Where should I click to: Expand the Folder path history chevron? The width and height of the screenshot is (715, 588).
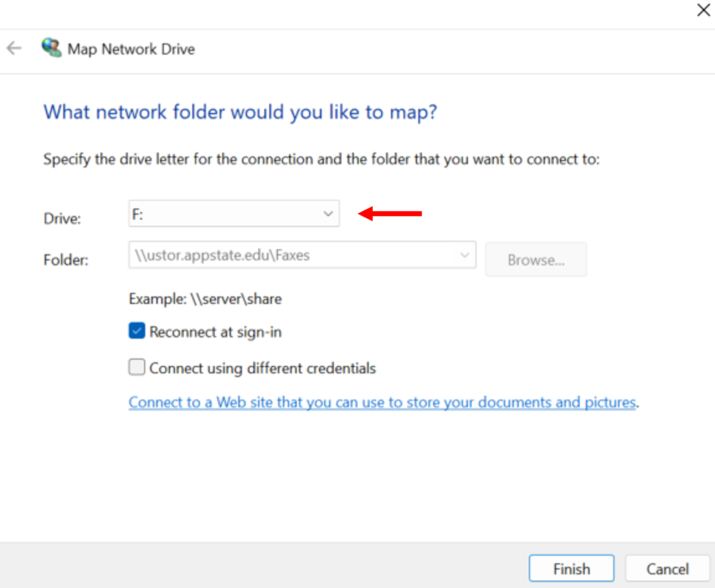click(464, 255)
